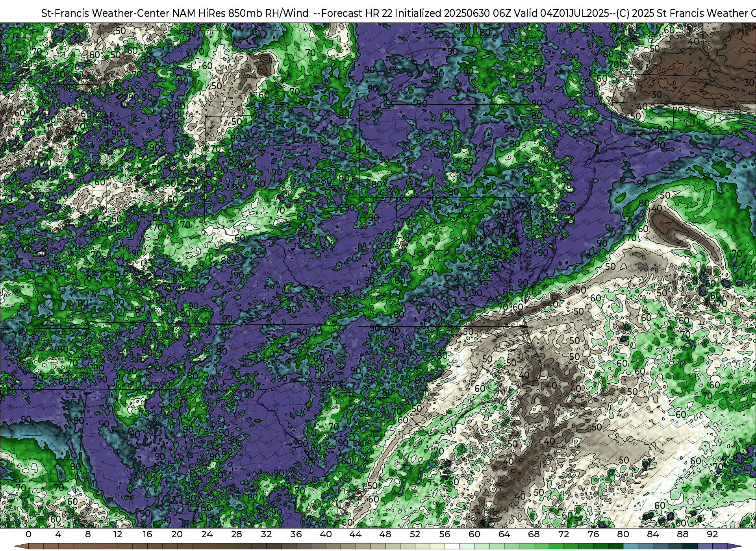756x551 pixels.
Task: Click the color bar tick label 56
Action: pos(445,534)
